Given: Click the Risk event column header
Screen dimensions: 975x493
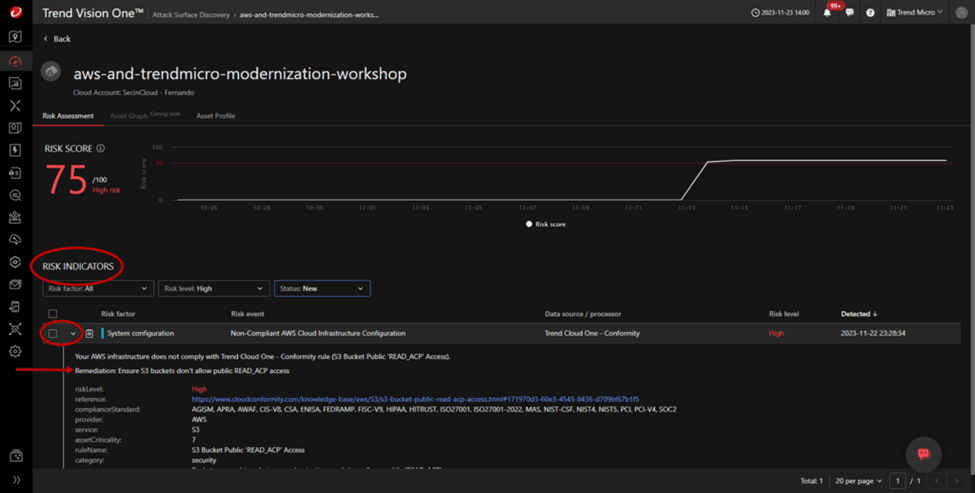Looking at the screenshot, I should point(247,314).
